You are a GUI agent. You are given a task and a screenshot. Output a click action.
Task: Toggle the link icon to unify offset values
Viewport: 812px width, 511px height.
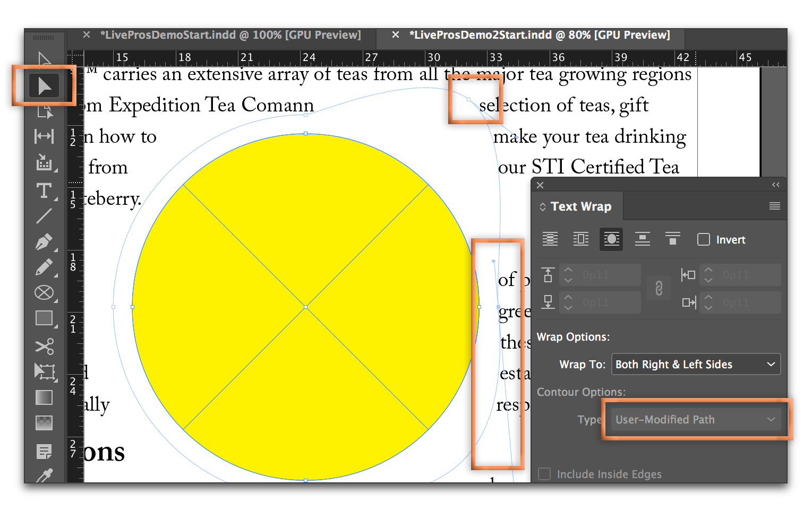pyautogui.click(x=659, y=288)
